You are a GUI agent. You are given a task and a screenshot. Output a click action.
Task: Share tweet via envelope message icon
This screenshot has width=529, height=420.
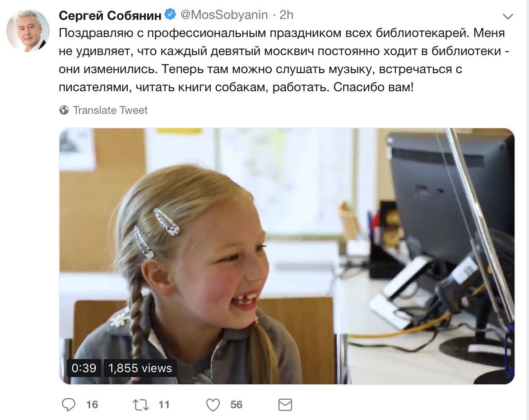285,405
